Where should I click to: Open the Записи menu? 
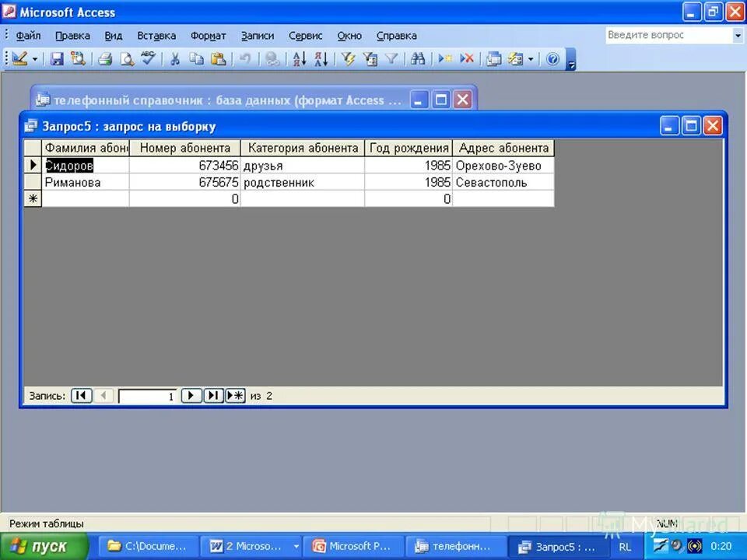tap(258, 36)
